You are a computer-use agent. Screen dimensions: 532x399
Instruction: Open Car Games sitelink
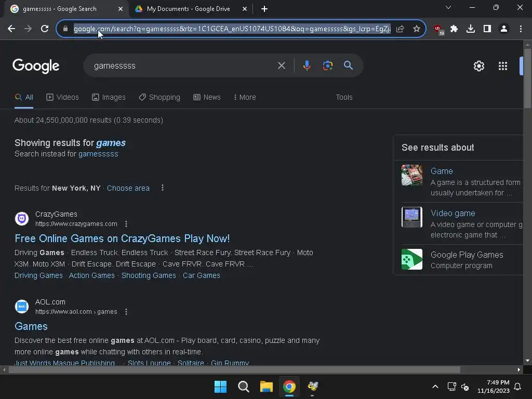pyautogui.click(x=202, y=275)
